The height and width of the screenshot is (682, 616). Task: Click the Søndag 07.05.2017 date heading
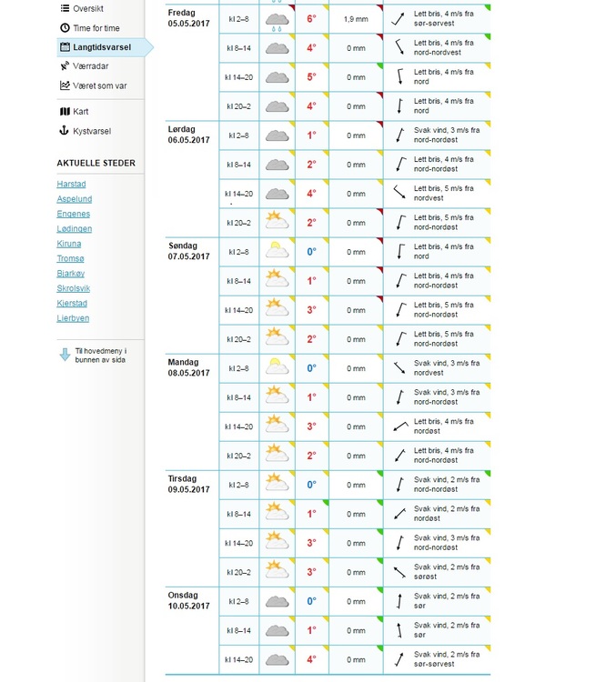189,251
